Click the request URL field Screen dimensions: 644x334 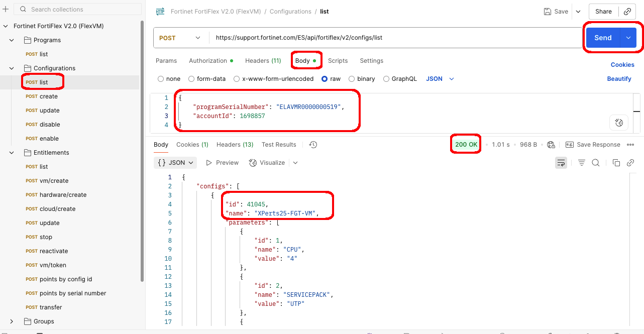click(x=395, y=38)
